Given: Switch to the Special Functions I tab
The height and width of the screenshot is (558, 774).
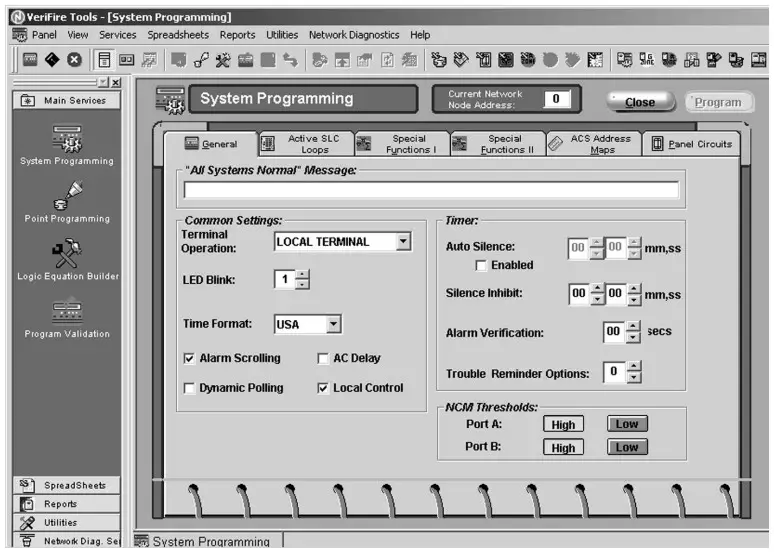Looking at the screenshot, I should click(402, 144).
